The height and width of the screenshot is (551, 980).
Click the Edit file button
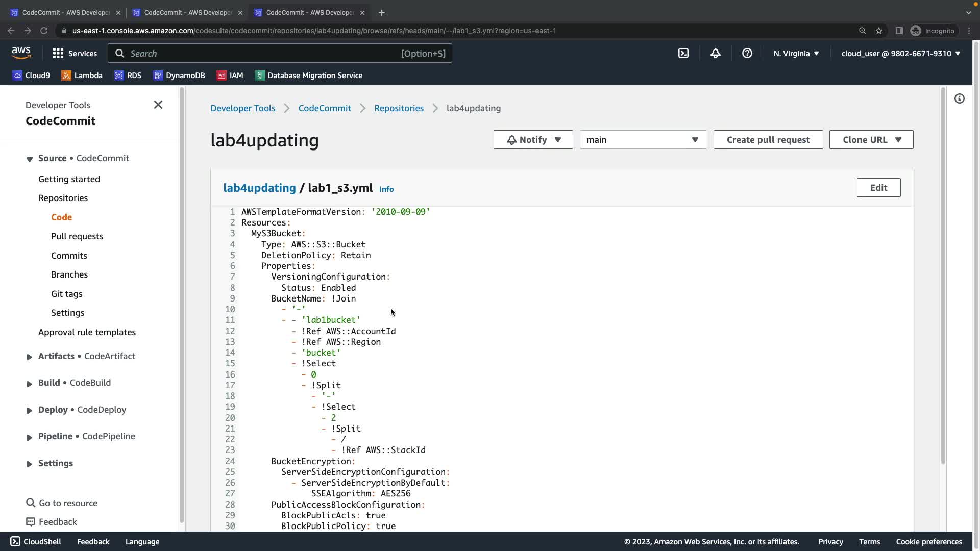point(878,187)
